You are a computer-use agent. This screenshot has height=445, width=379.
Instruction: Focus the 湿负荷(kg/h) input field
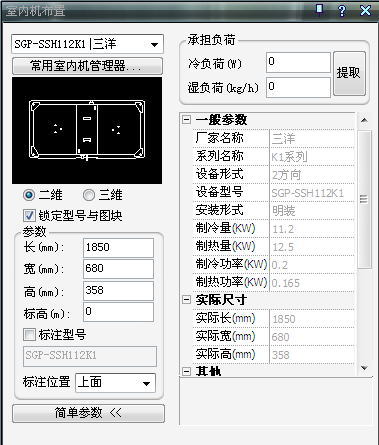point(298,87)
